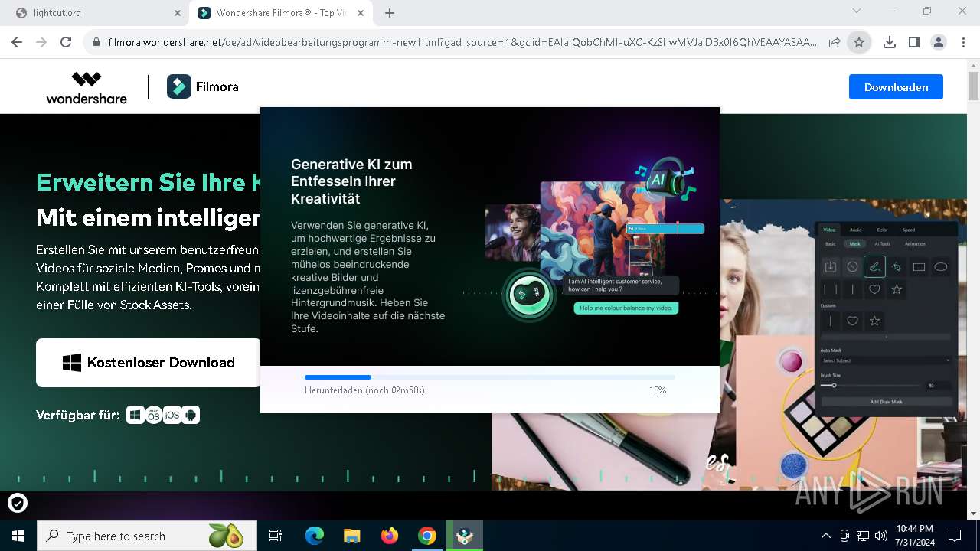Click the blue Downloaden button
Image resolution: width=980 pixels, height=551 pixels.
tap(896, 87)
